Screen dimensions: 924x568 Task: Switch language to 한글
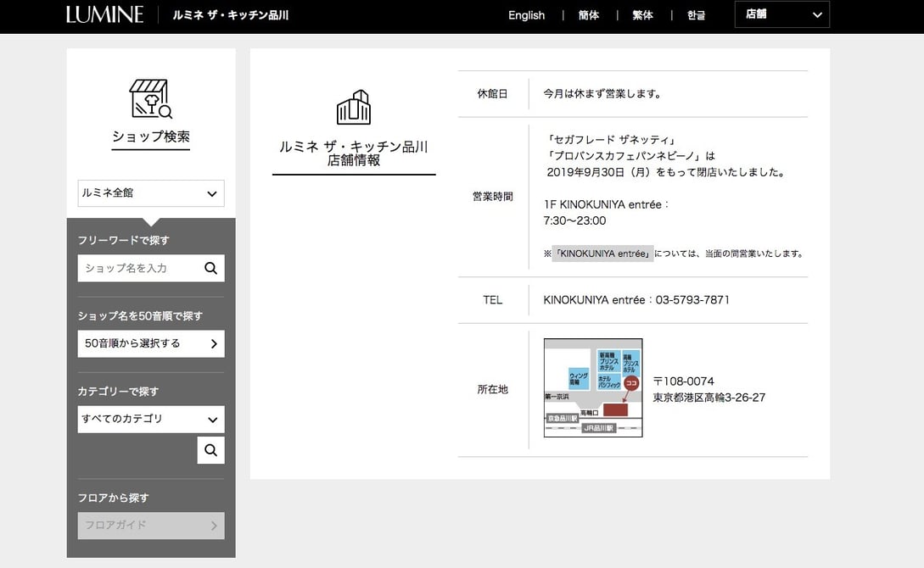coord(696,15)
